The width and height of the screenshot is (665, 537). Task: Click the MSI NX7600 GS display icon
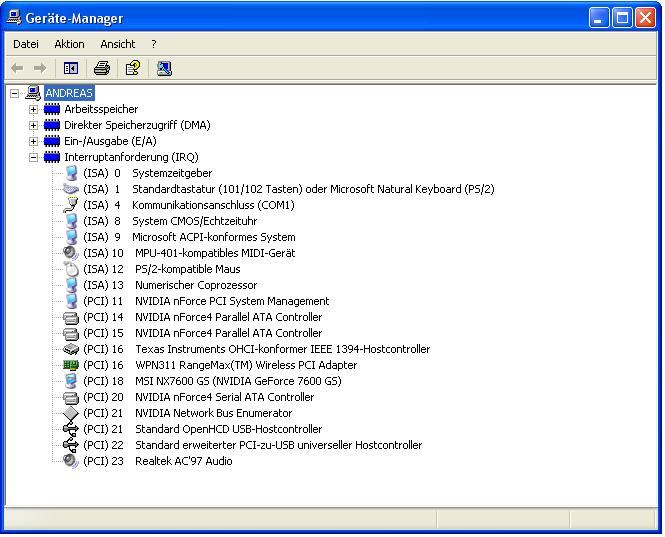(71, 381)
